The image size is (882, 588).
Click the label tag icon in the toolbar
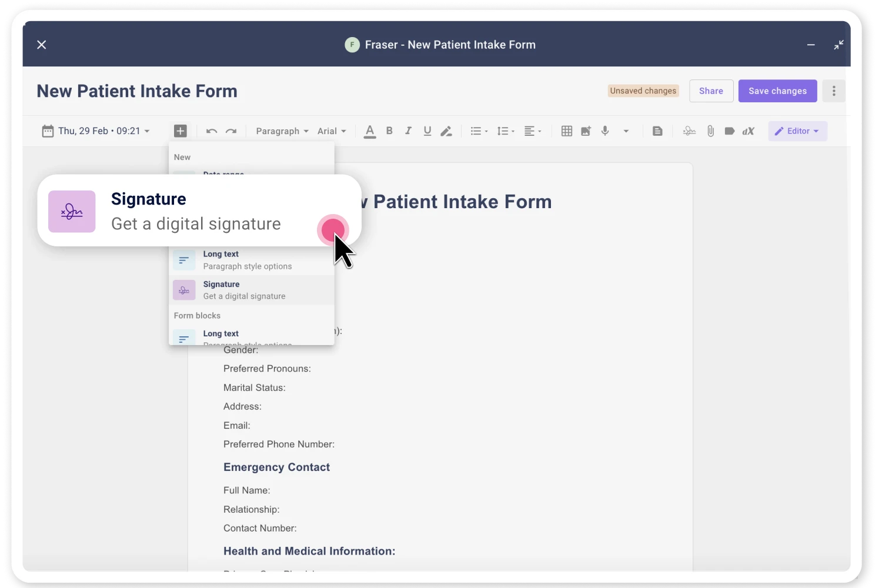729,131
